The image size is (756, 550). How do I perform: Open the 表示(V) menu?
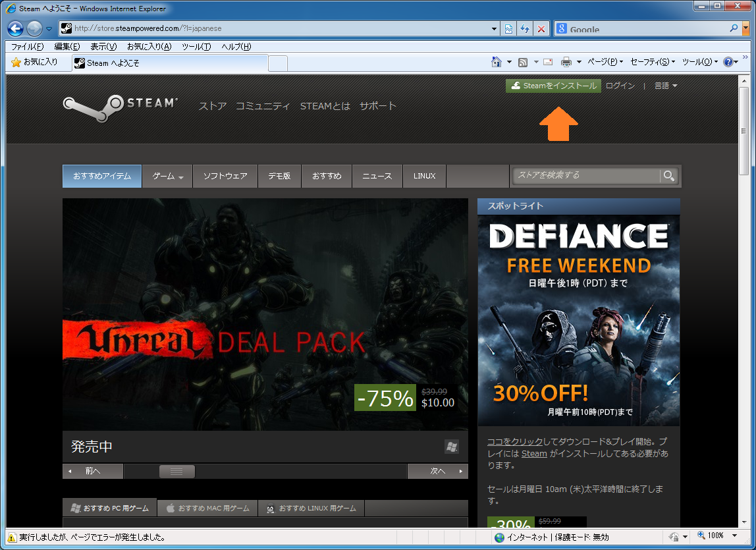(103, 47)
